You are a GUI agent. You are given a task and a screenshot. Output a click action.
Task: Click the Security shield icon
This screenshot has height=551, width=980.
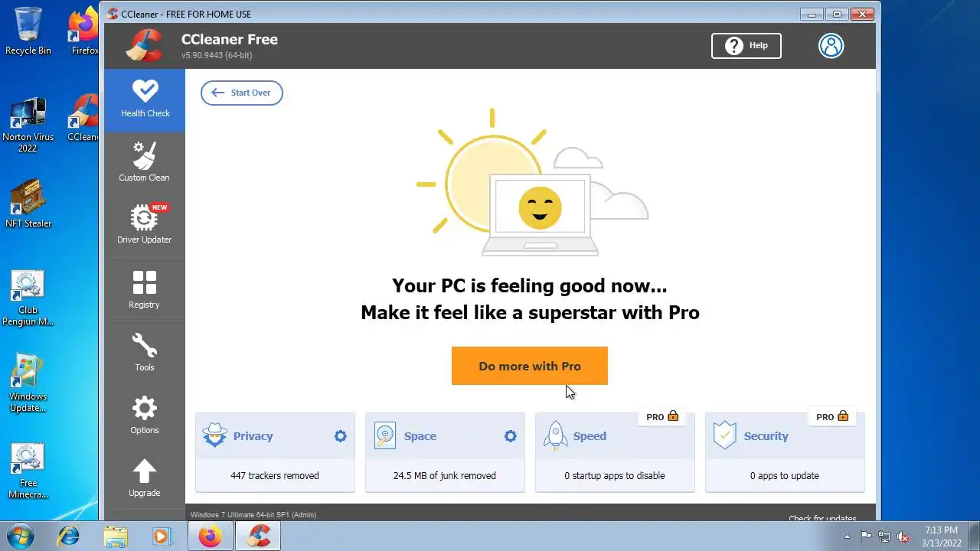click(x=724, y=435)
